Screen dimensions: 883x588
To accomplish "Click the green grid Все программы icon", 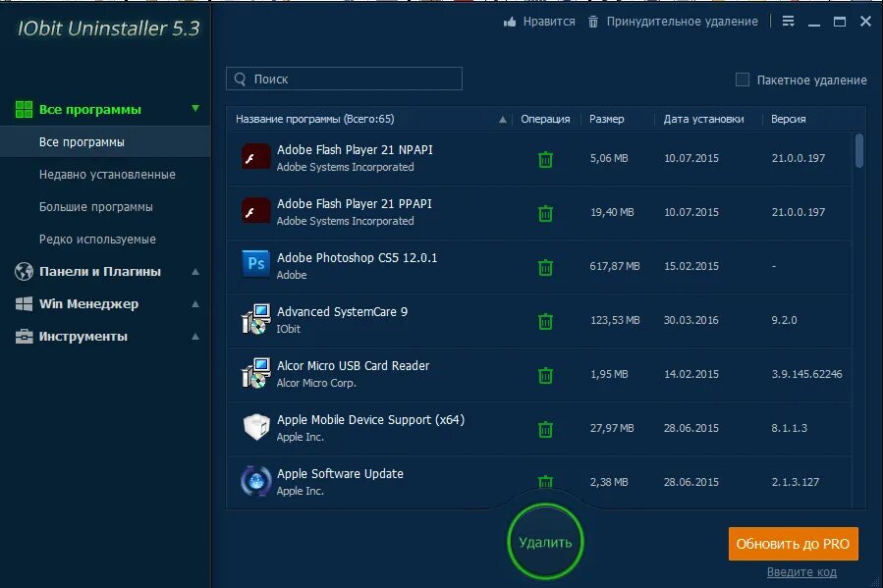I will point(24,109).
